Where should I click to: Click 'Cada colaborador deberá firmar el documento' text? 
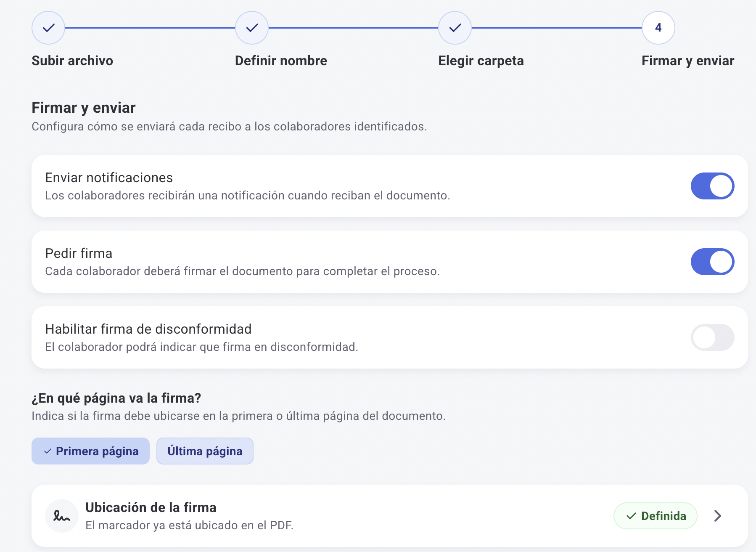click(x=243, y=271)
